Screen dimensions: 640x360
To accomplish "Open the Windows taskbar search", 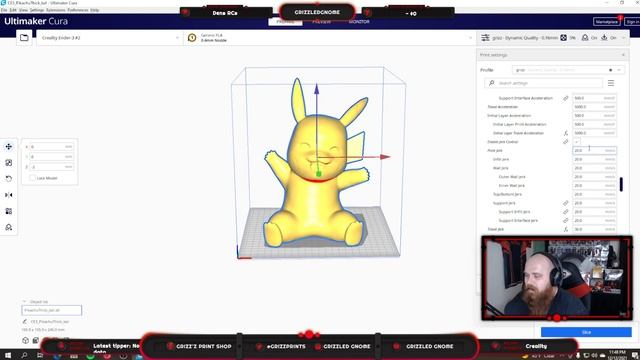I will [x=24, y=356].
